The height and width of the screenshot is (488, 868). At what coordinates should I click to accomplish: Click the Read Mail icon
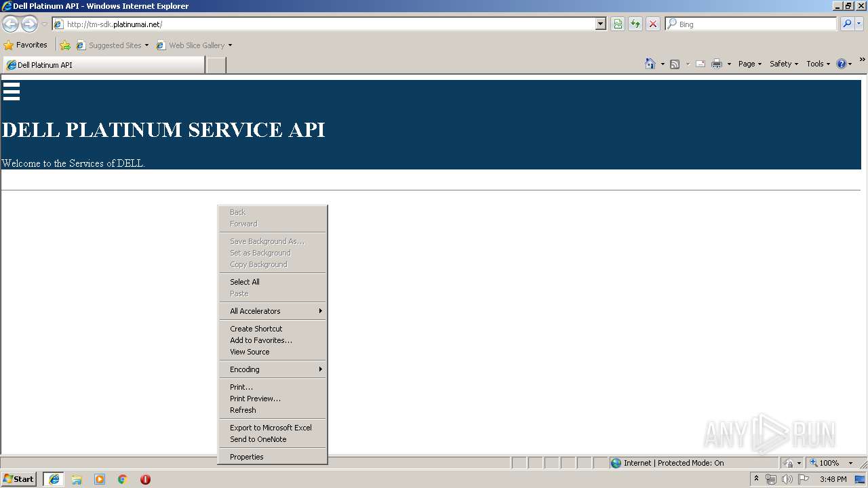[x=701, y=64]
